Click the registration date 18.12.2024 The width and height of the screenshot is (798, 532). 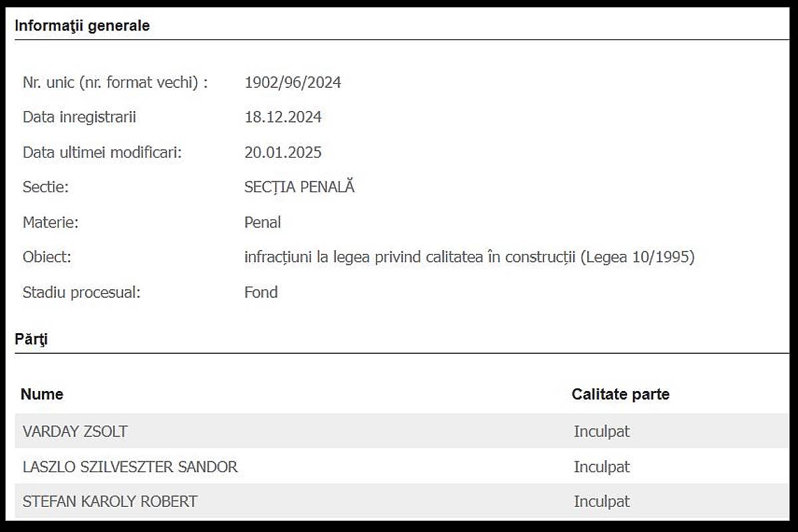pyautogui.click(x=283, y=118)
